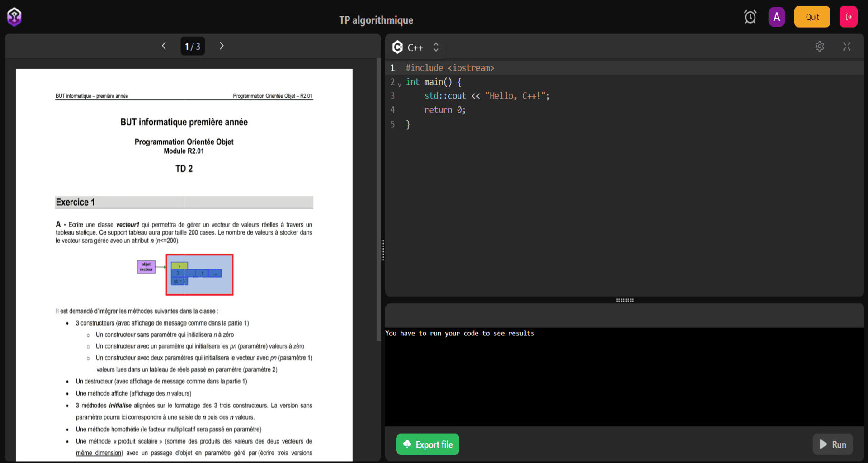868x463 pixels.
Task: Click 'Un destructeur' bullet in PDF
Action: tap(161, 381)
